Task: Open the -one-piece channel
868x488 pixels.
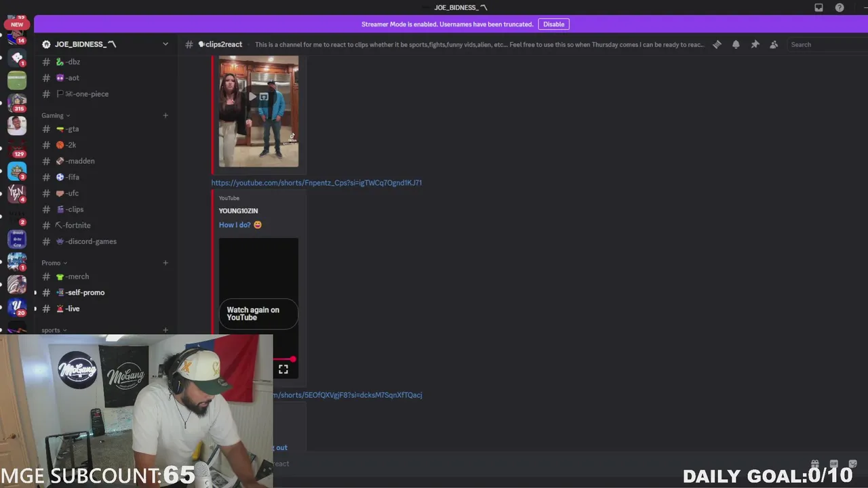Action: pyautogui.click(x=105, y=94)
